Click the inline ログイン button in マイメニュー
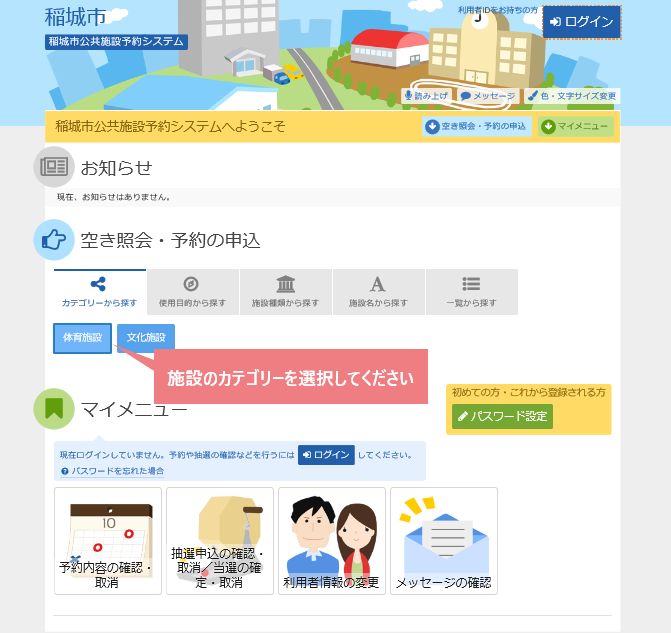The height and width of the screenshot is (633, 671). tap(326, 455)
